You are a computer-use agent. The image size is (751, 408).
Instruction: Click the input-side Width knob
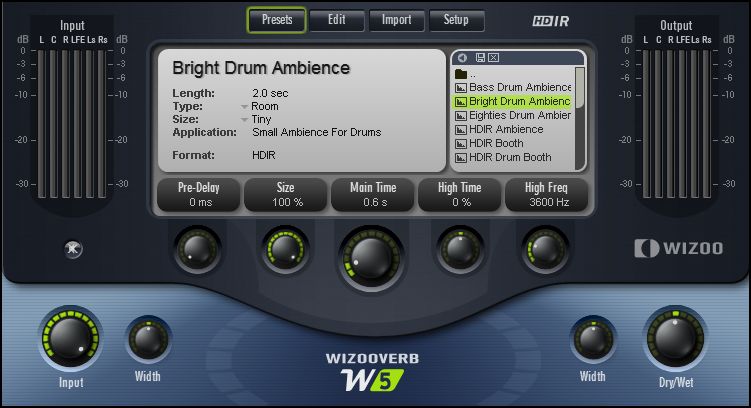pyautogui.click(x=148, y=340)
